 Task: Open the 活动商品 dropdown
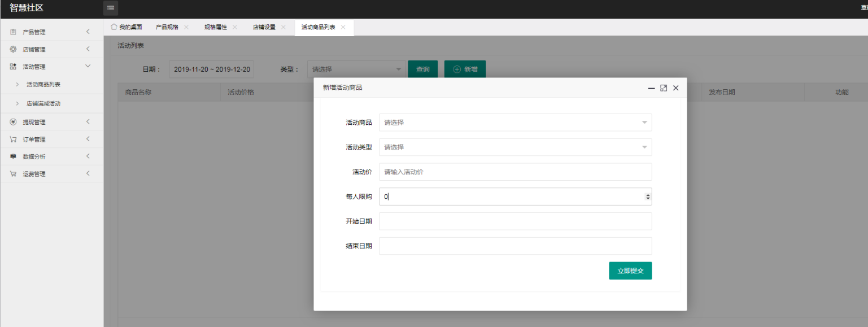[x=515, y=123]
